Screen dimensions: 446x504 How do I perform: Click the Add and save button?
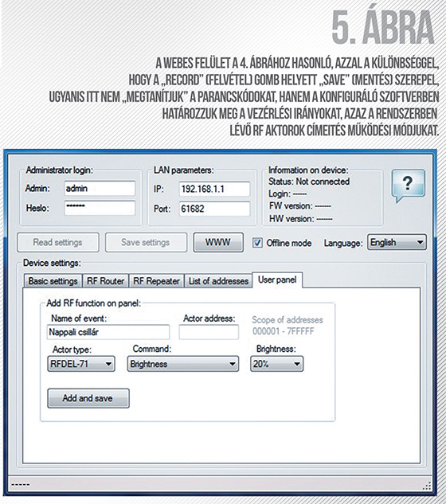point(88,398)
